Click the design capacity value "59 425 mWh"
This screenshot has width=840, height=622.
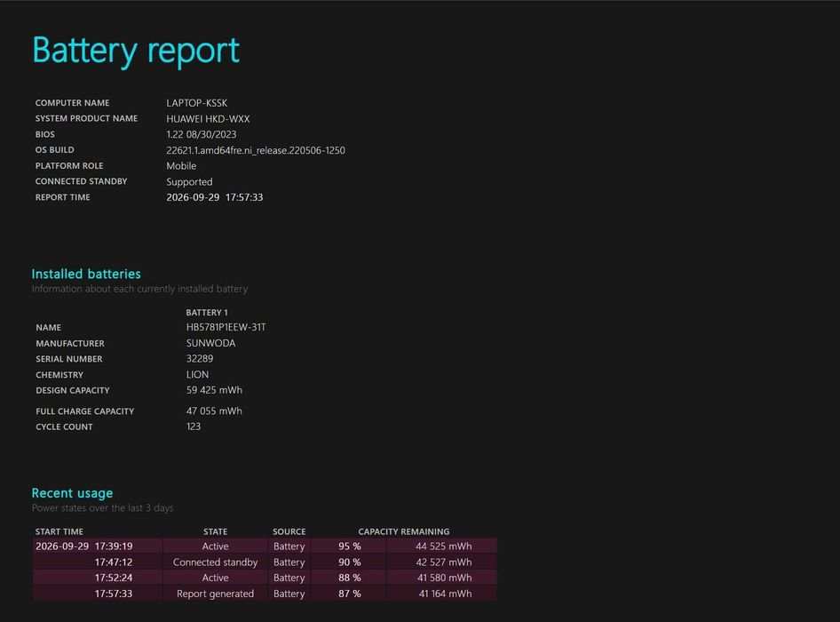[214, 390]
